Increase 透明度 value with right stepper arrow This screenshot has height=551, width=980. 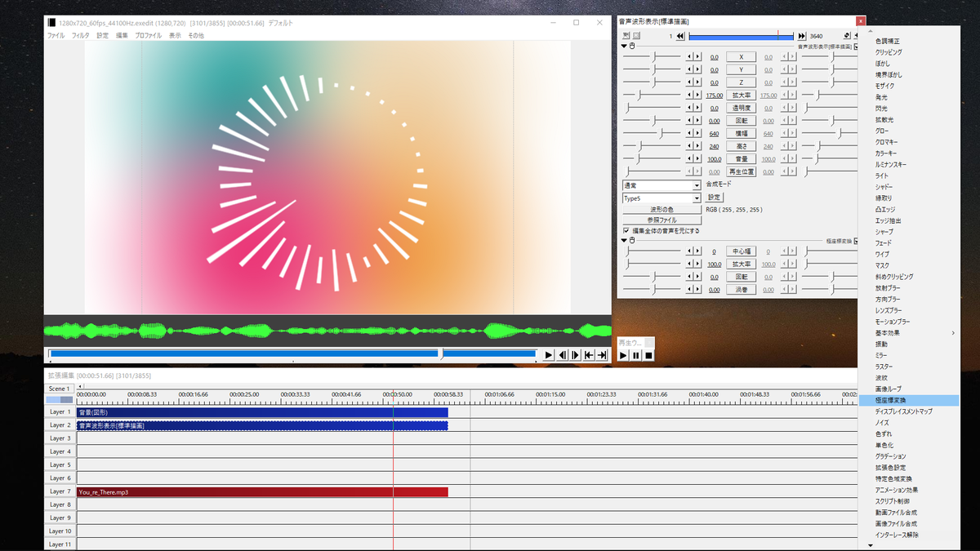tap(697, 108)
